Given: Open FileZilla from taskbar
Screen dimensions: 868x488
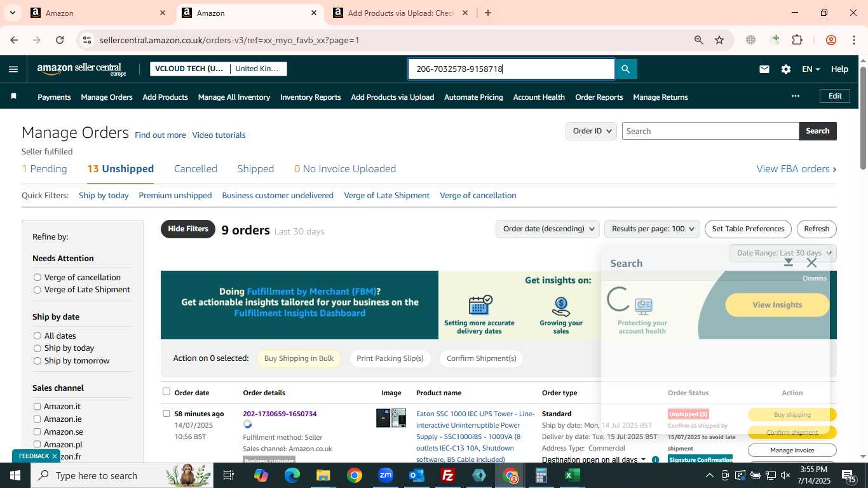Looking at the screenshot, I should (448, 475).
